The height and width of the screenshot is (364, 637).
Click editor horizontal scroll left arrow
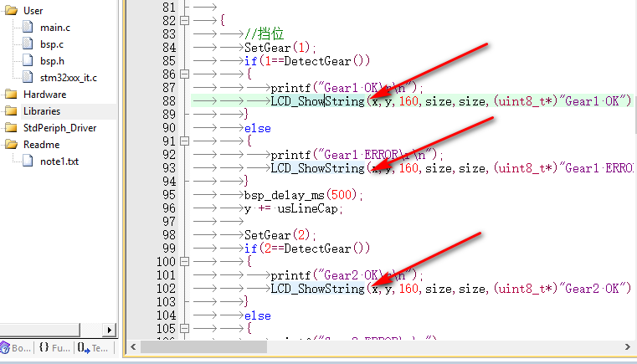click(x=133, y=347)
